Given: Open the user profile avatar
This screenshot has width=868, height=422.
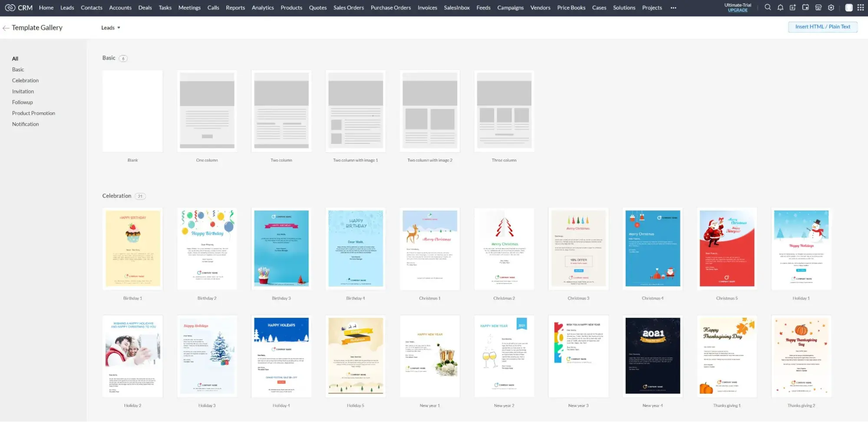Looking at the screenshot, I should [849, 7].
